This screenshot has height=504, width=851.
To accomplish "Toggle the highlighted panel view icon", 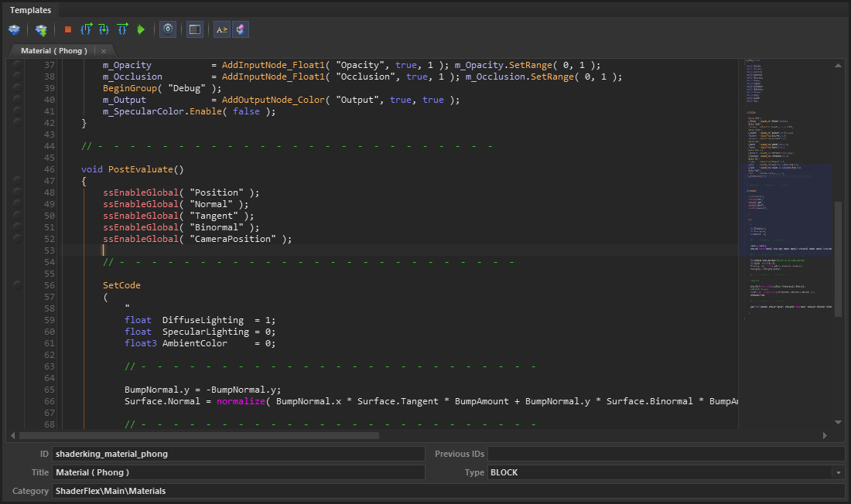I will tap(194, 29).
